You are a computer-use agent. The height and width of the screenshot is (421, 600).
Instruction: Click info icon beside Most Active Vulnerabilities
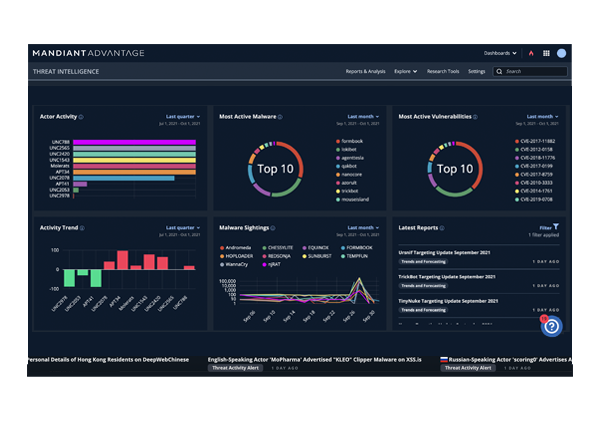pyautogui.click(x=475, y=117)
